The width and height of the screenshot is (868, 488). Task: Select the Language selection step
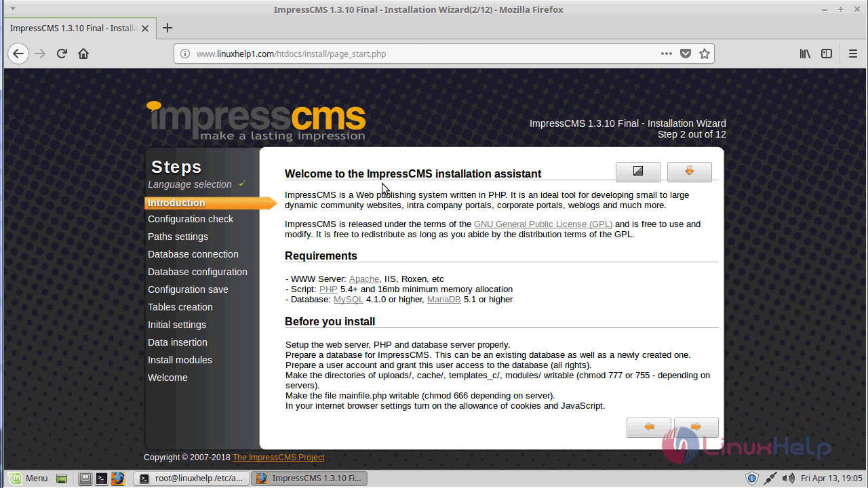(190, 184)
